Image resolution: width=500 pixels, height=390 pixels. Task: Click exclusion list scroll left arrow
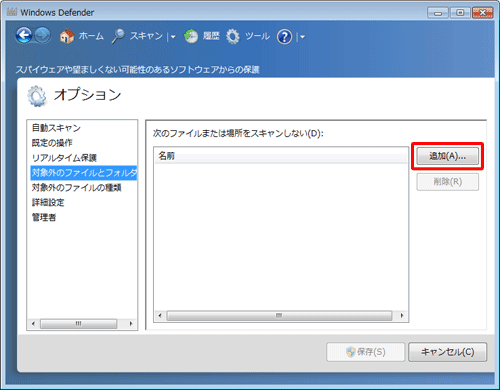[x=160, y=315]
